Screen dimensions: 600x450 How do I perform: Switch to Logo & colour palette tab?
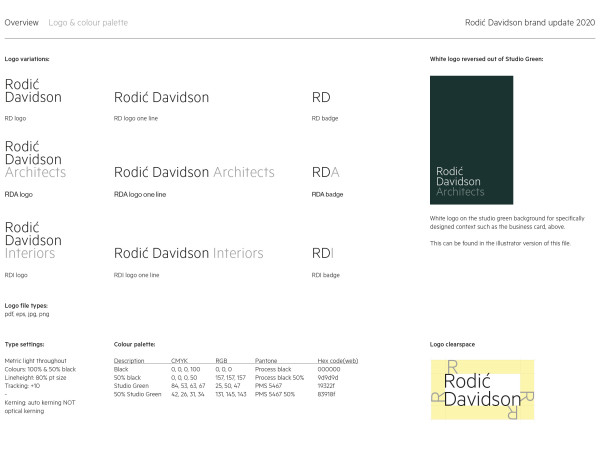pos(88,22)
